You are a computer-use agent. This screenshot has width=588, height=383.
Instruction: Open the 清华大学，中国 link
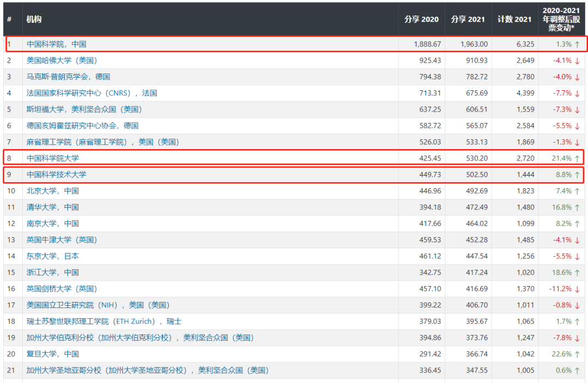tap(52, 207)
